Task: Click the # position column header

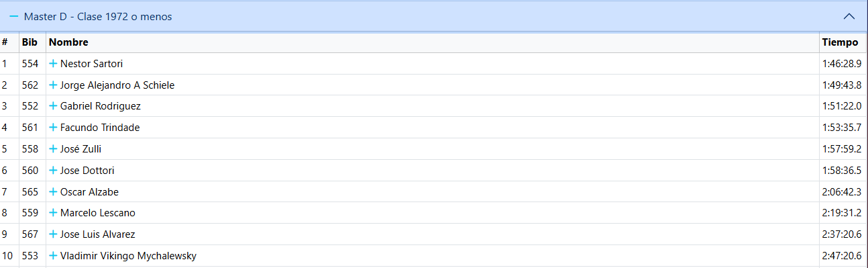Action: (x=5, y=42)
